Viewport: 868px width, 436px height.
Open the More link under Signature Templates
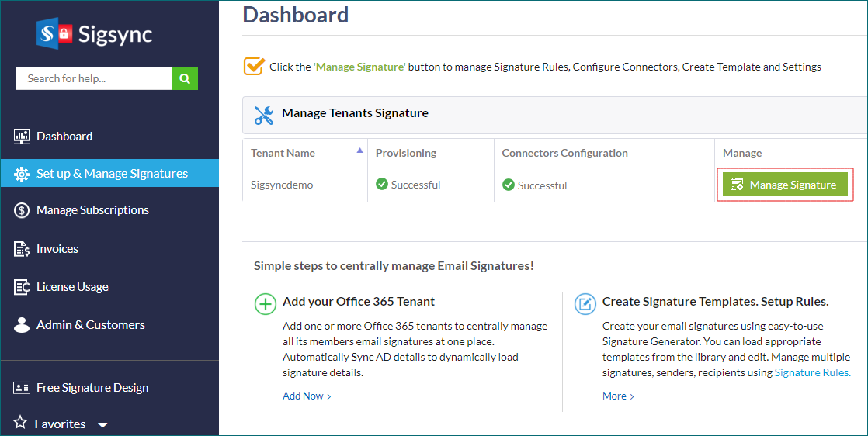click(618, 396)
